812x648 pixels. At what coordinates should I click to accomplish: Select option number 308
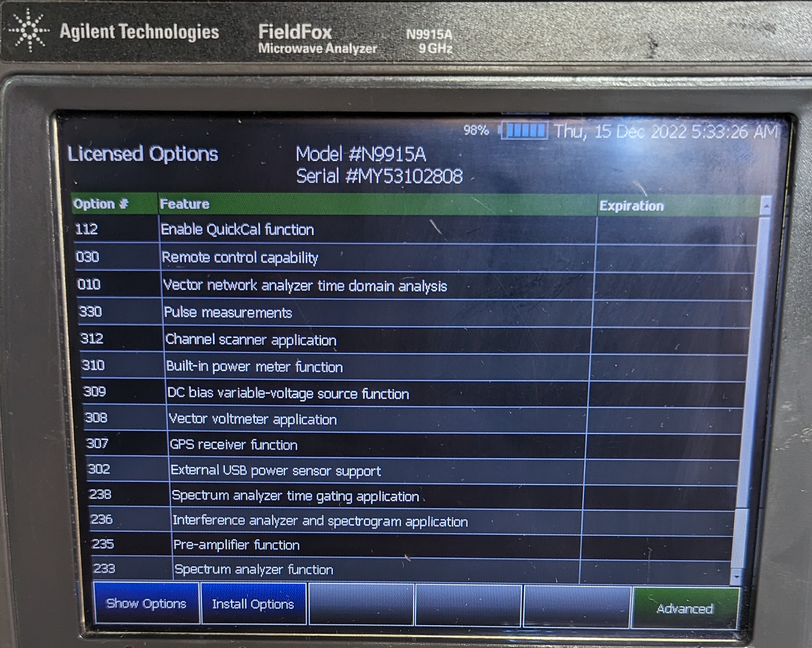(x=96, y=418)
